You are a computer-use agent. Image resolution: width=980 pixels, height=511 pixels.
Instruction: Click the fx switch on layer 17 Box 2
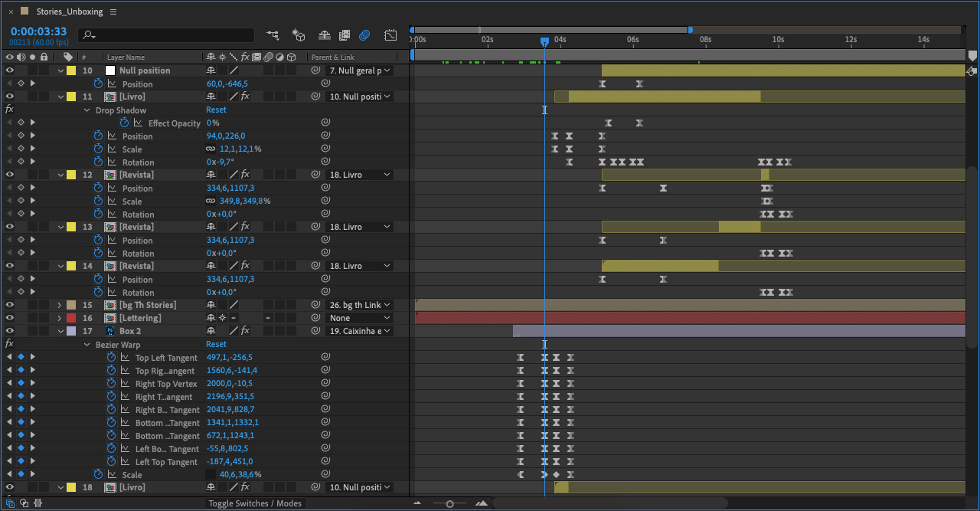(245, 331)
